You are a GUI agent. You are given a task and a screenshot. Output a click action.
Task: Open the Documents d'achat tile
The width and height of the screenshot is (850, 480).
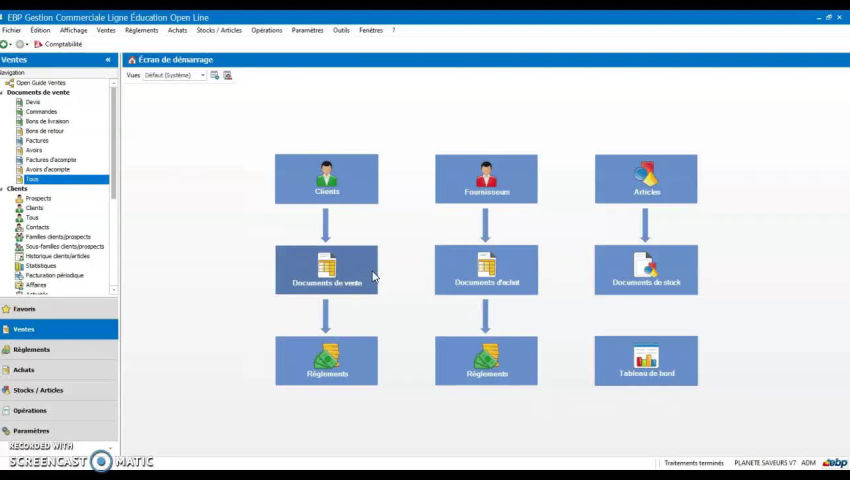pos(486,270)
